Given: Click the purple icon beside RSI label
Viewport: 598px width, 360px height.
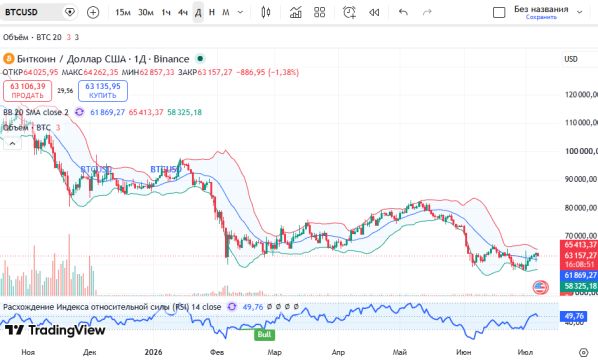Looking at the screenshot, I should coord(231,307).
